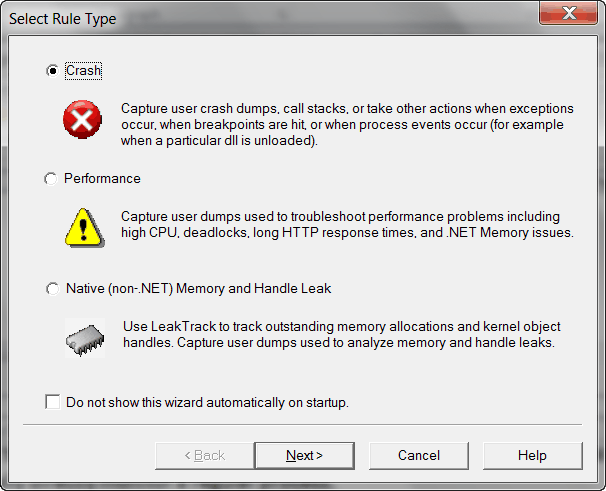Image resolution: width=606 pixels, height=491 pixels.
Task: Click the Select Rule Type title bar
Action: [x=271, y=18]
